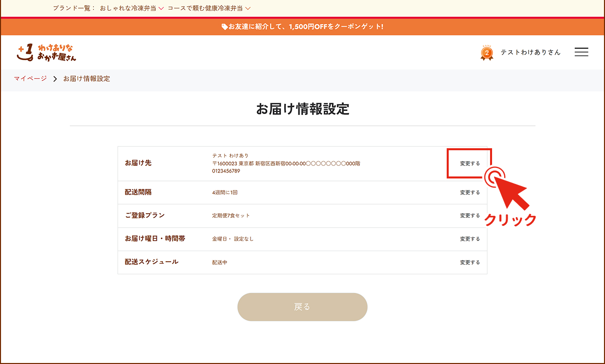Click 変更する for お届け曜日・時間帯
This screenshot has height=364, width=605.
coord(469,238)
